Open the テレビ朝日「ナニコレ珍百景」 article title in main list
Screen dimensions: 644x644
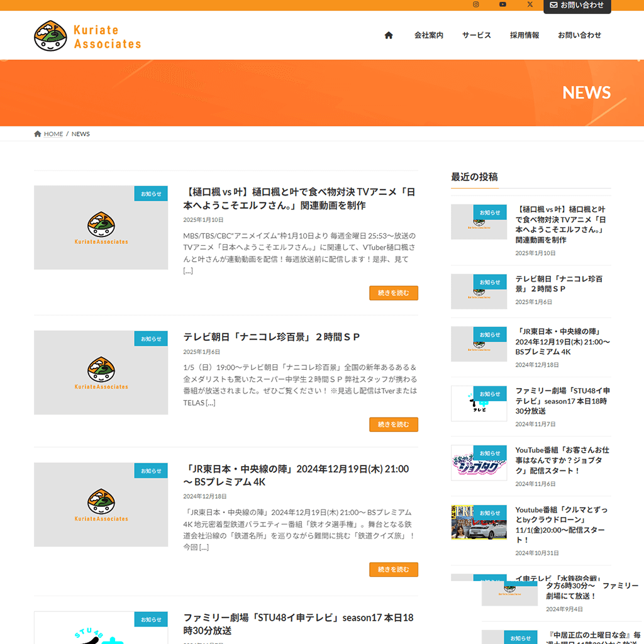[x=272, y=337]
